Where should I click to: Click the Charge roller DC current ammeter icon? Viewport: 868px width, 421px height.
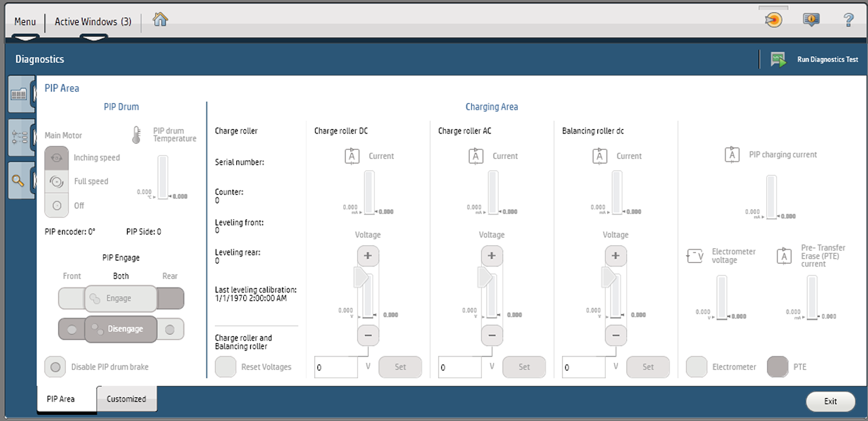coord(352,156)
